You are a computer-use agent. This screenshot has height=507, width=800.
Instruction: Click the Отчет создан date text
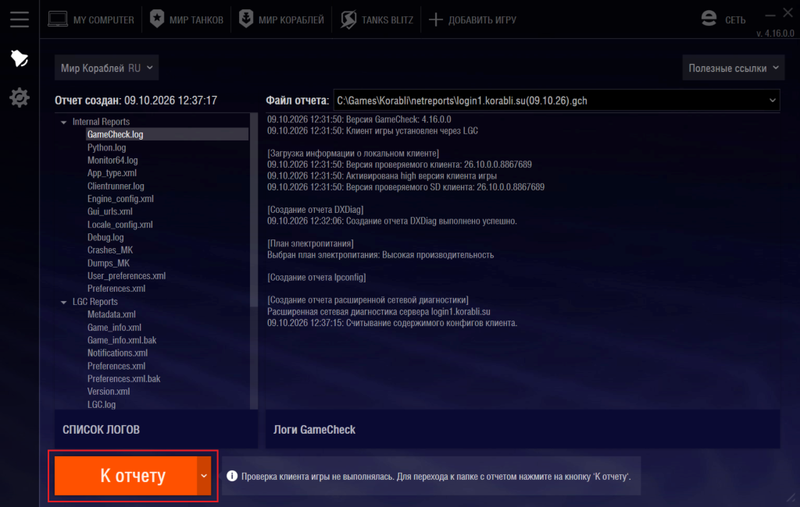pyautogui.click(x=136, y=100)
